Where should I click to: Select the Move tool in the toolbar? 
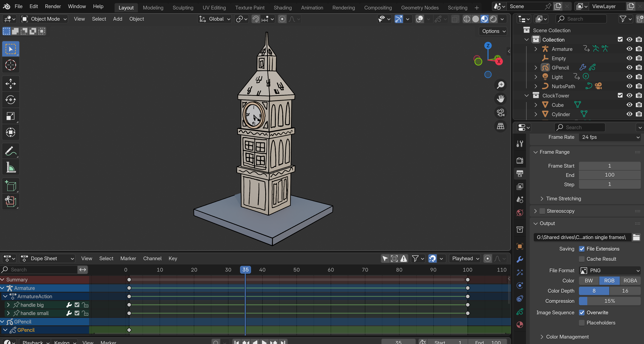11,84
